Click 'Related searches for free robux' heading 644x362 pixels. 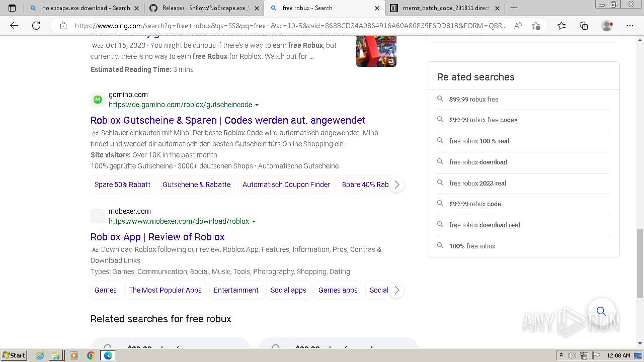(x=161, y=319)
